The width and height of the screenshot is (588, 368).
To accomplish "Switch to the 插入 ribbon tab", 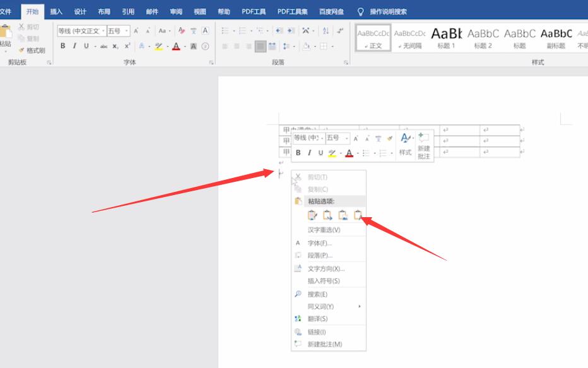I will (56, 11).
